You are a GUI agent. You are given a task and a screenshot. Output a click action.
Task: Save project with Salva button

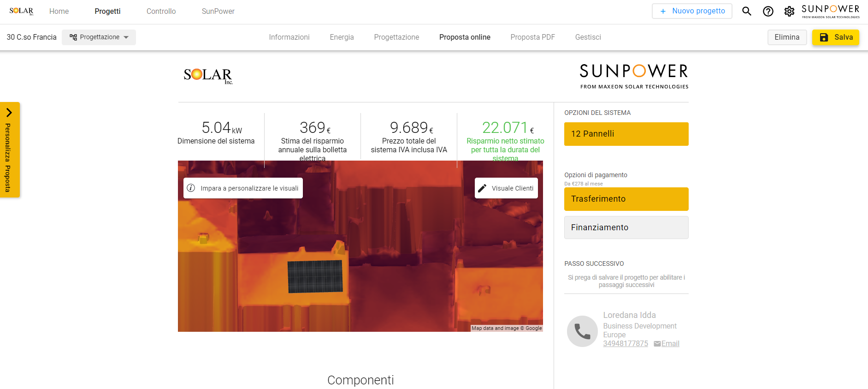coord(835,37)
